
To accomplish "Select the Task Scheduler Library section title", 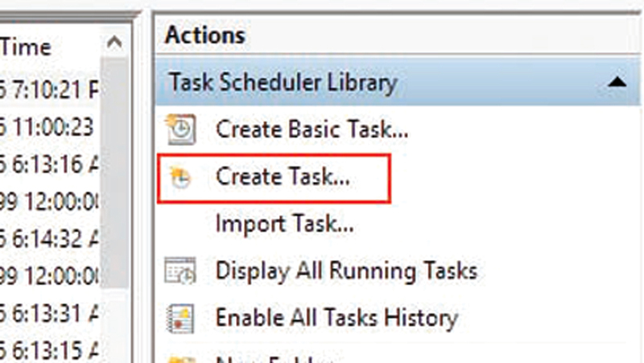I will coord(282,82).
